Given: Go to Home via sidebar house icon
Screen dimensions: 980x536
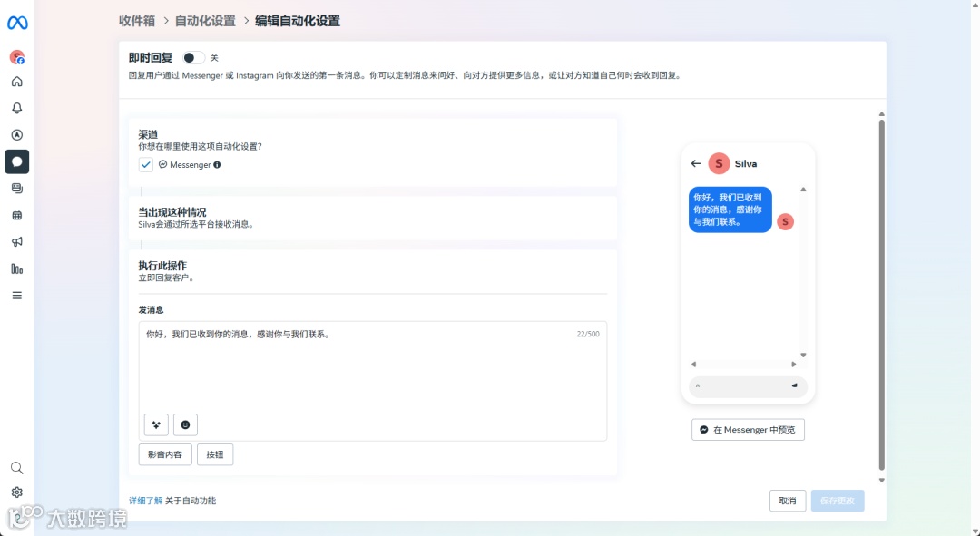Looking at the screenshot, I should point(17,82).
